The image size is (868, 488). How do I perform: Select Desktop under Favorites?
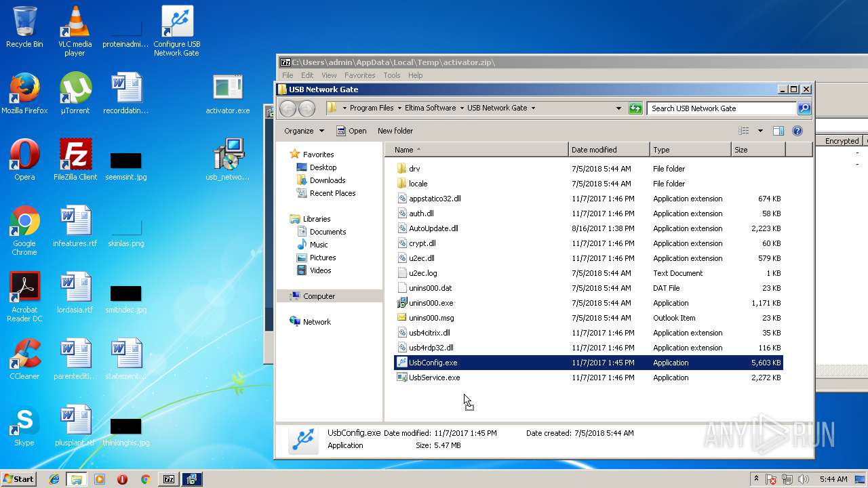323,167
